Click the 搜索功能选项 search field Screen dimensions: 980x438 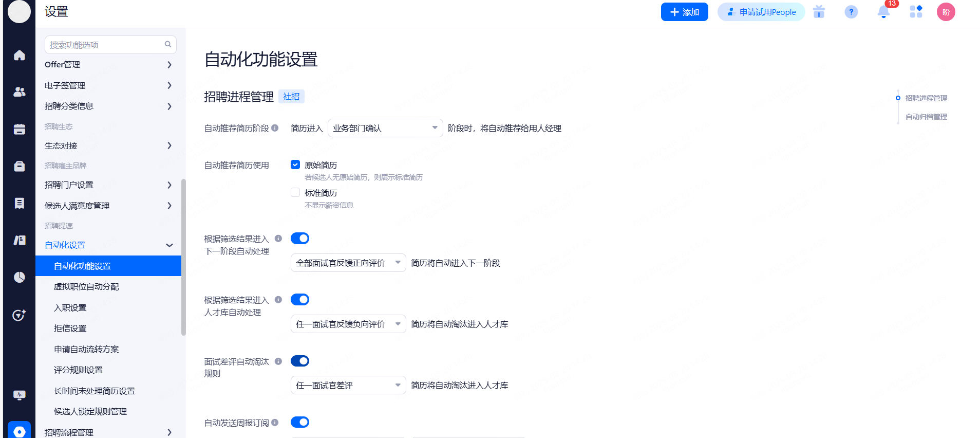[x=105, y=45]
